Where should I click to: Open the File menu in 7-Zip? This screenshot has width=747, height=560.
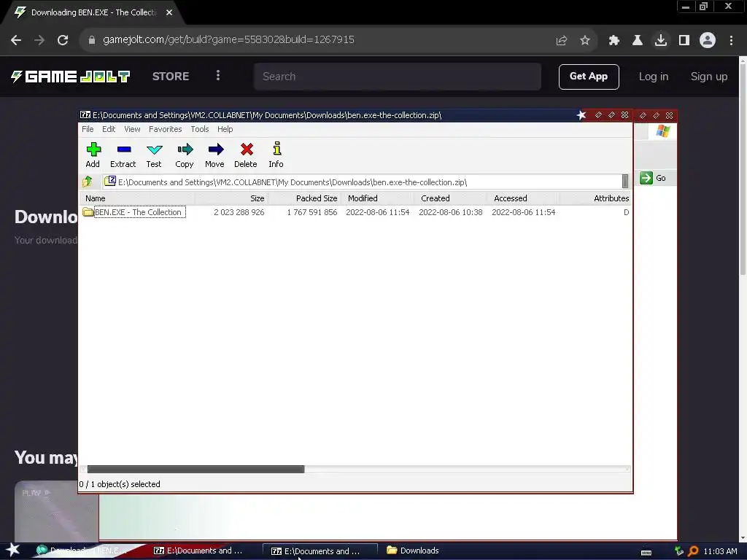(x=88, y=129)
